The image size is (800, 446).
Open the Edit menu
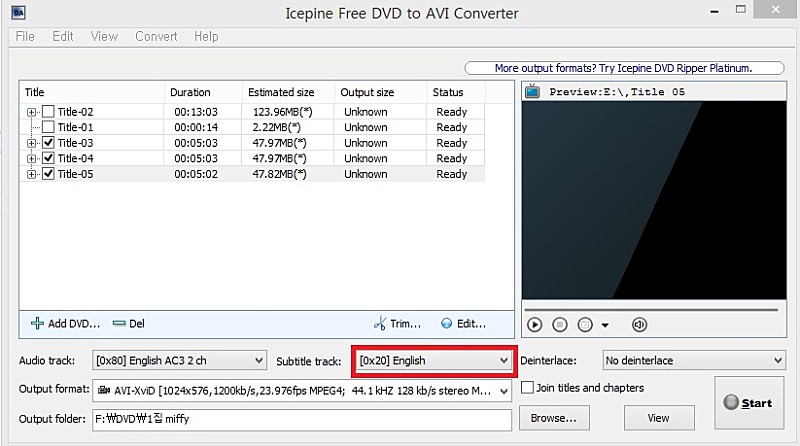pyautogui.click(x=63, y=37)
